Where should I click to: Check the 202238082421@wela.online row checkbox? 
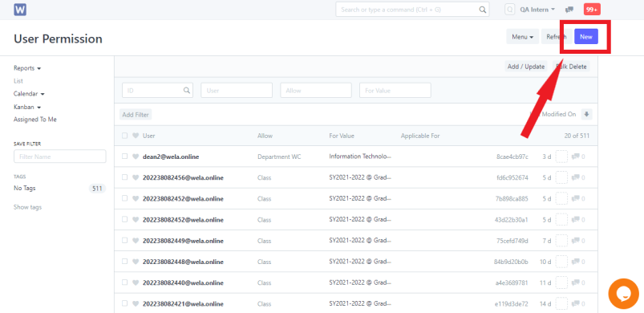point(125,303)
